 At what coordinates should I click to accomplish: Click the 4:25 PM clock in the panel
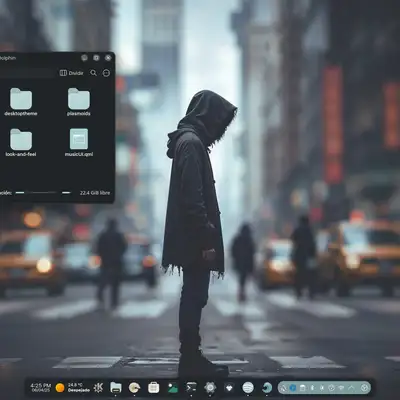41,386
